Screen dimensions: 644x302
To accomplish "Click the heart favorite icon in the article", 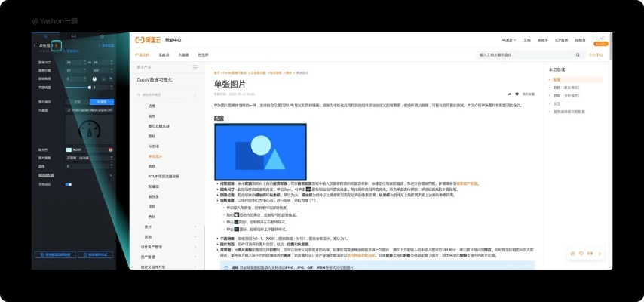I will [517, 94].
